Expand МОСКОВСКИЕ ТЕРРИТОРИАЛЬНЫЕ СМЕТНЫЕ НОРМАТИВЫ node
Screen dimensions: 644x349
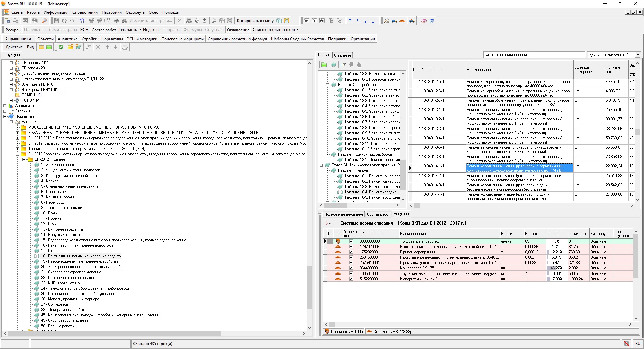[x=18, y=127]
